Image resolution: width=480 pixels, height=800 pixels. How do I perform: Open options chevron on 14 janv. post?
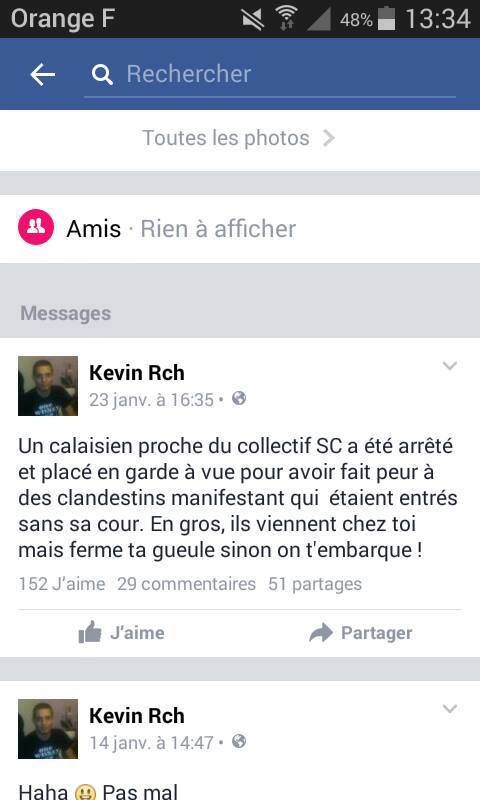click(x=449, y=708)
